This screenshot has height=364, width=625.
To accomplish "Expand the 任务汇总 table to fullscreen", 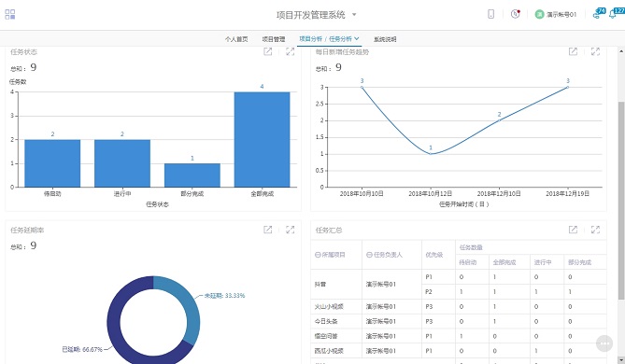I will (595, 230).
